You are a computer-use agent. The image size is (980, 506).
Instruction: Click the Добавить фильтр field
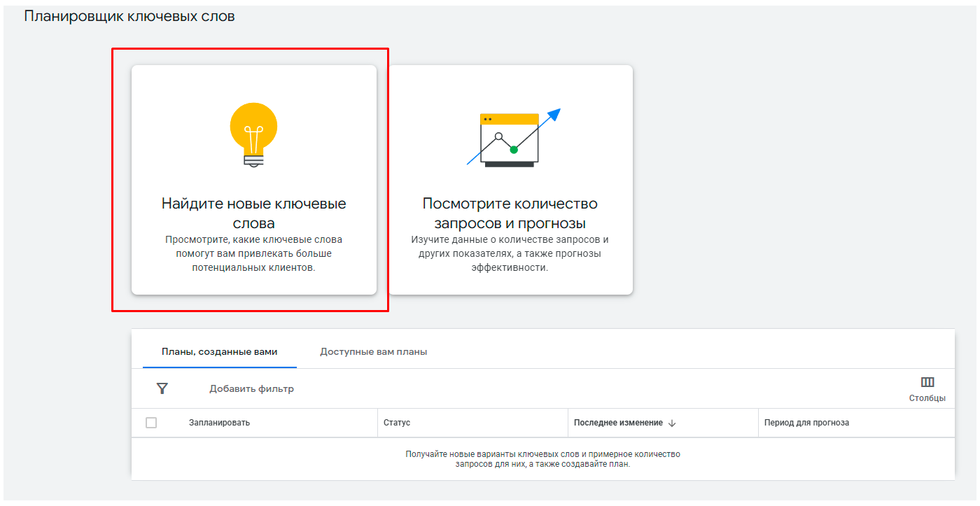[251, 389]
